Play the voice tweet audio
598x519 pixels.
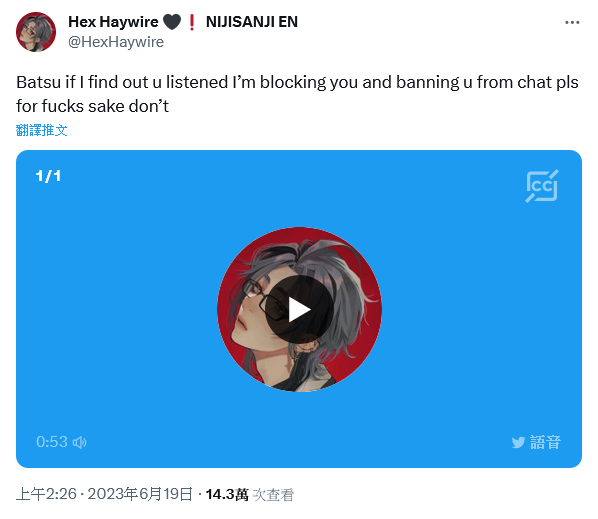click(299, 309)
